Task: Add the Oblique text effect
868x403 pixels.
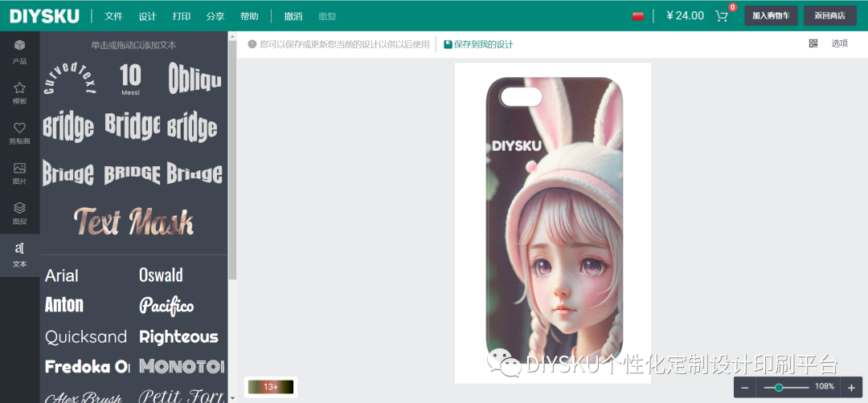Action: pos(194,77)
